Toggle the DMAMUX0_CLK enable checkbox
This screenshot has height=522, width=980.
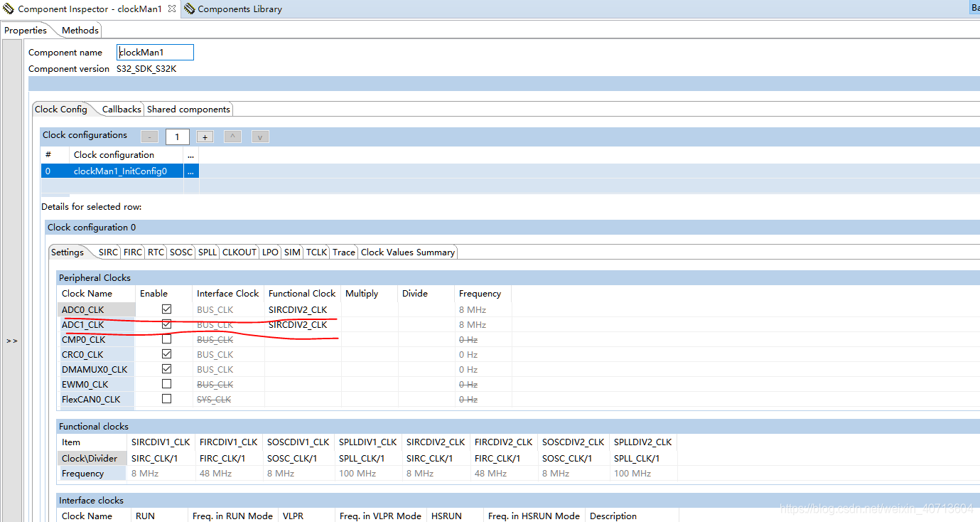pyautogui.click(x=166, y=369)
